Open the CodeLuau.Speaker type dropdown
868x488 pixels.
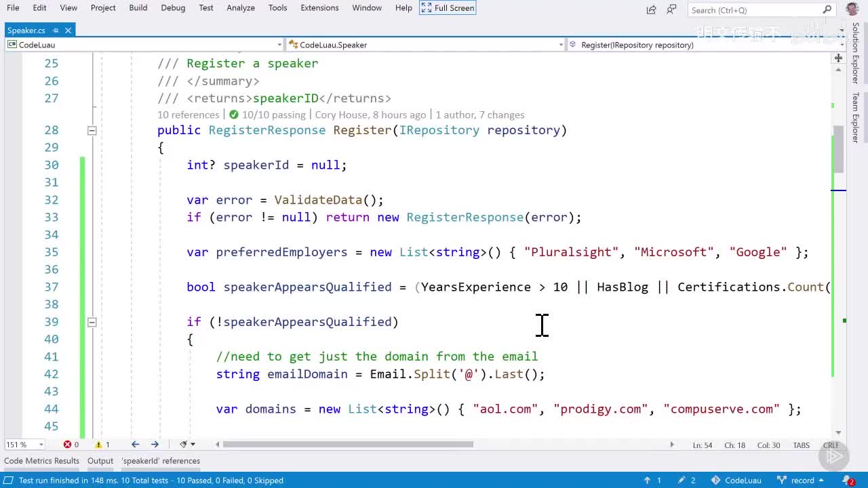[425, 45]
